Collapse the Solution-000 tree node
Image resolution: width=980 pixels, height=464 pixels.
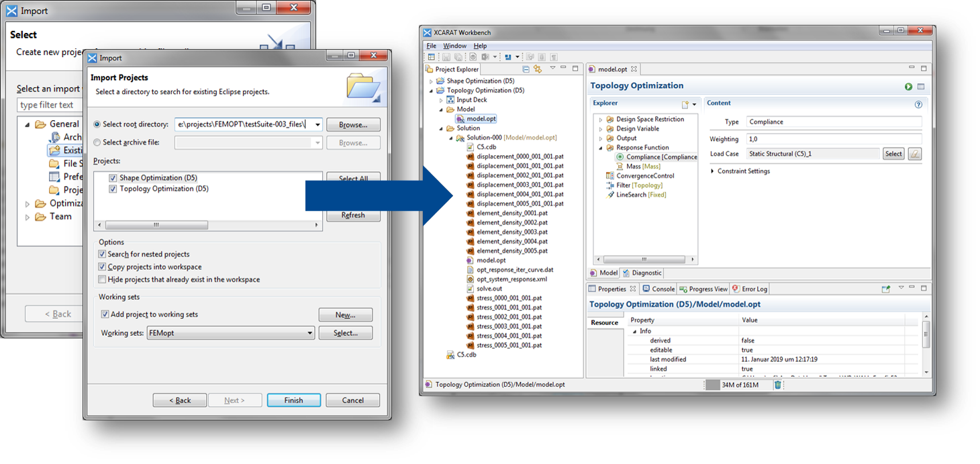pyautogui.click(x=451, y=138)
